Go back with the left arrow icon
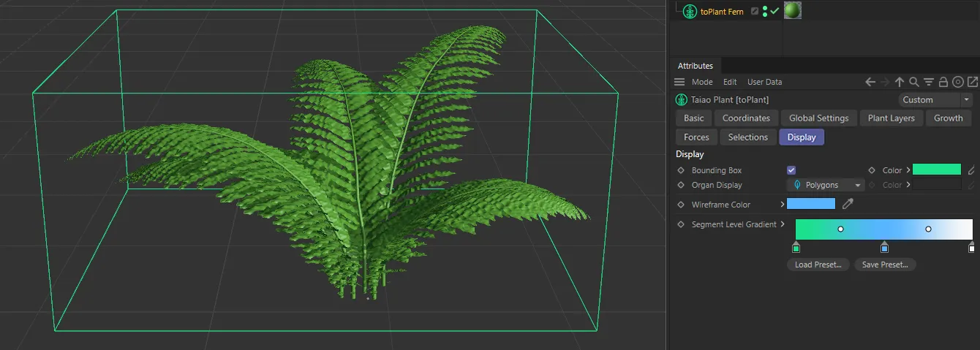 [870, 82]
